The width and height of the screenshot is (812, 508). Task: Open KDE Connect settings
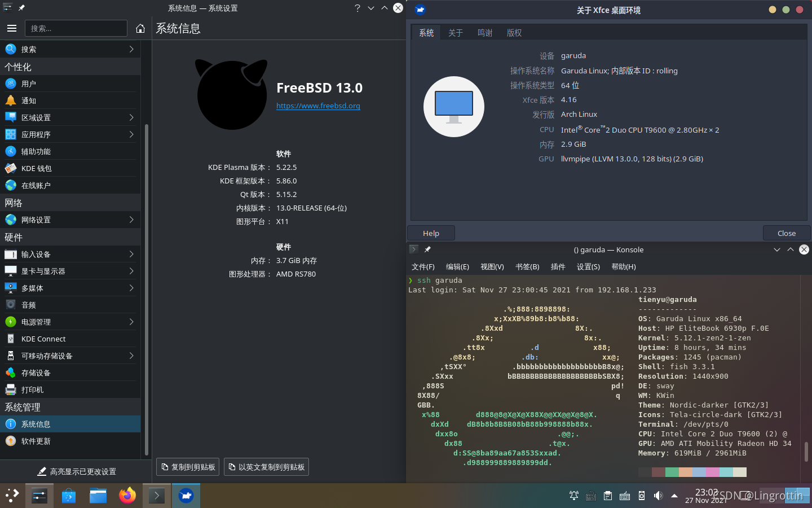pos(70,339)
